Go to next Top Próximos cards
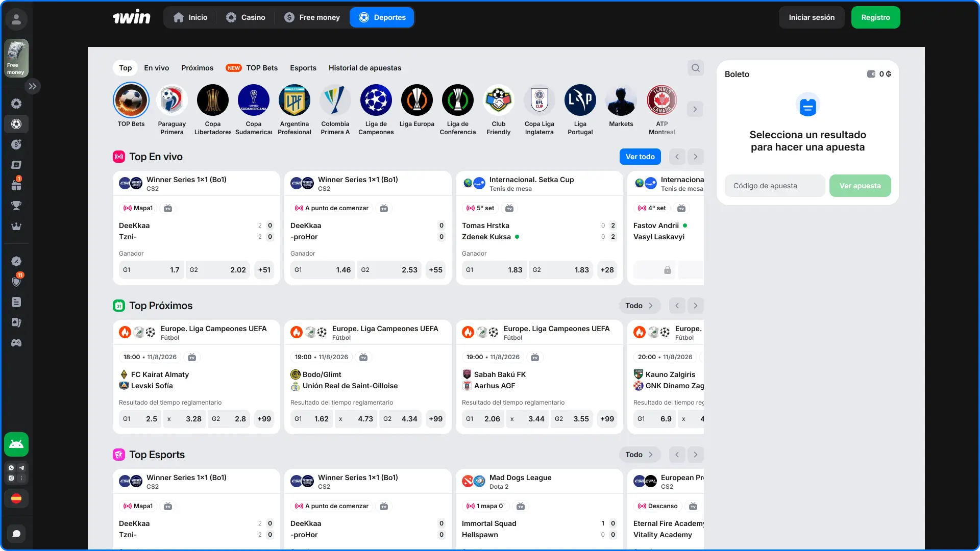 coord(696,306)
